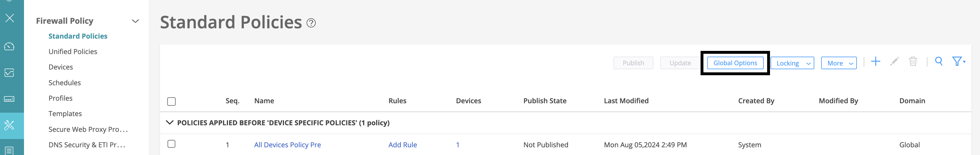Image resolution: width=980 pixels, height=155 pixels.
Task: Click the trash delete icon
Action: 913,62
